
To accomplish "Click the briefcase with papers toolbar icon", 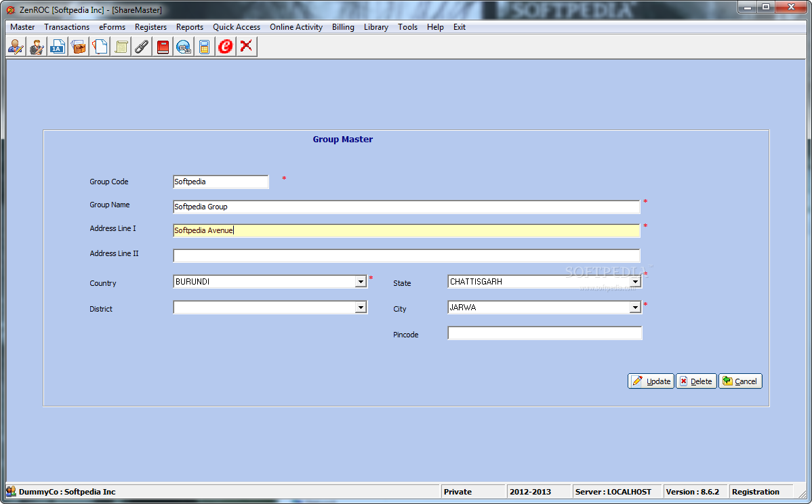I will click(79, 47).
